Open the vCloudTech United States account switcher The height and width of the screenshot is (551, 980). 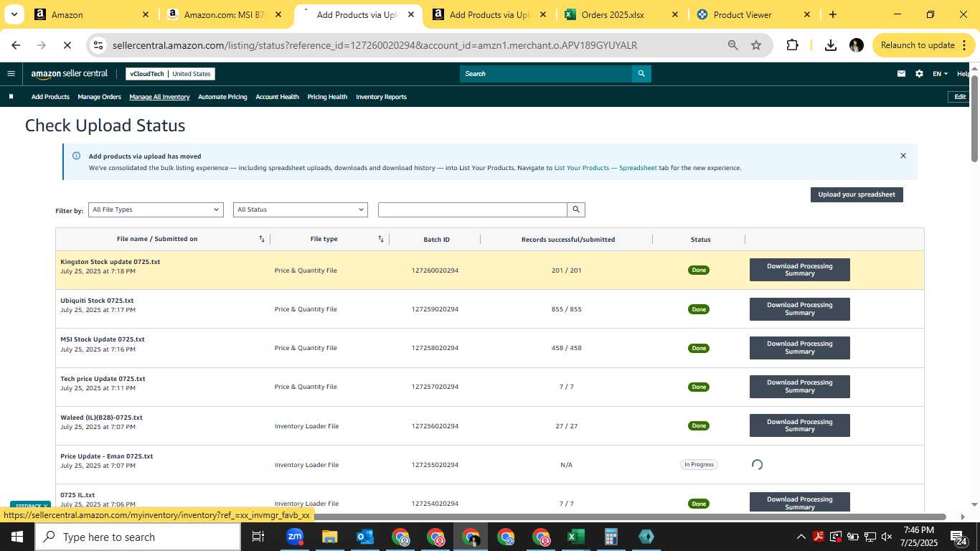pos(170,74)
